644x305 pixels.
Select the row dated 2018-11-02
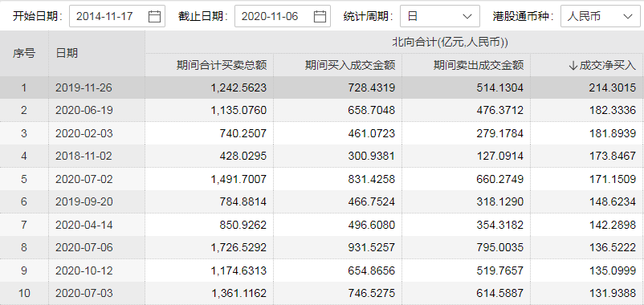(x=322, y=156)
